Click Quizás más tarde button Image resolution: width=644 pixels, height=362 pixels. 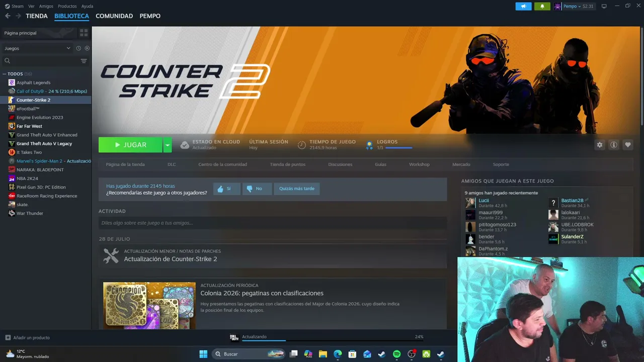coord(297,189)
